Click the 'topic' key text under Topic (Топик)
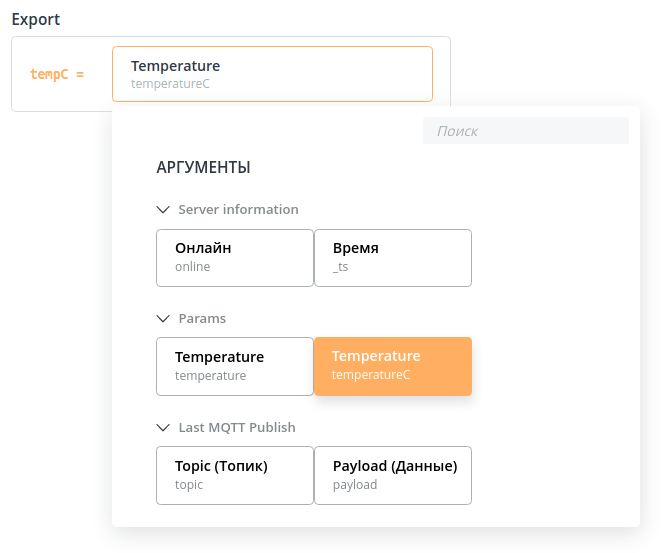Screen dimensions: 669x553 pos(189,485)
